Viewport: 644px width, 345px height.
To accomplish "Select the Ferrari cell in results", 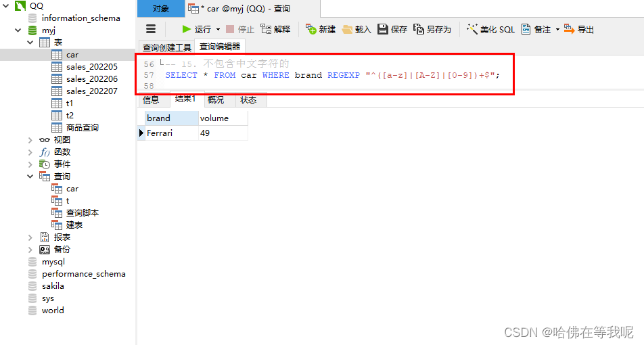I will point(172,133).
